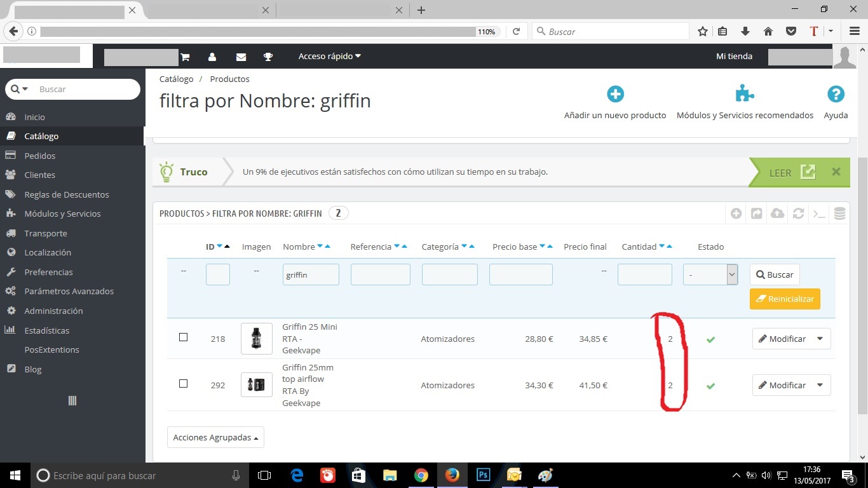868x488 pixels.
Task: Sort ID column descending
Action: click(x=219, y=247)
